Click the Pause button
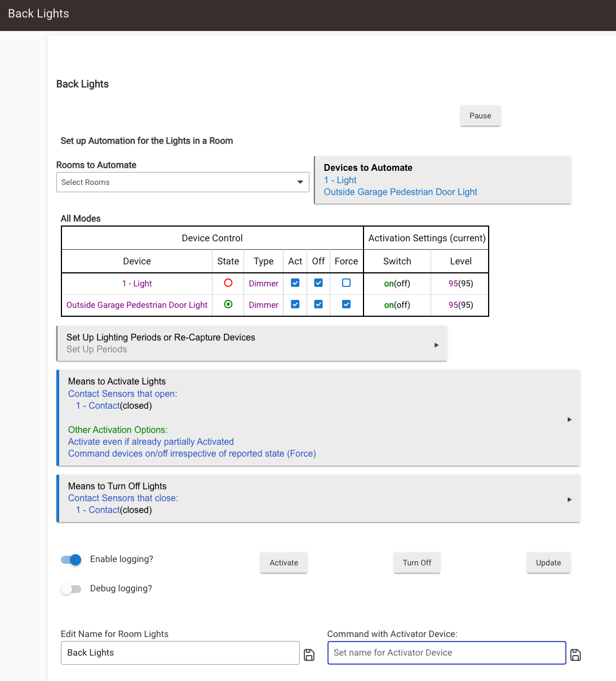 (480, 116)
